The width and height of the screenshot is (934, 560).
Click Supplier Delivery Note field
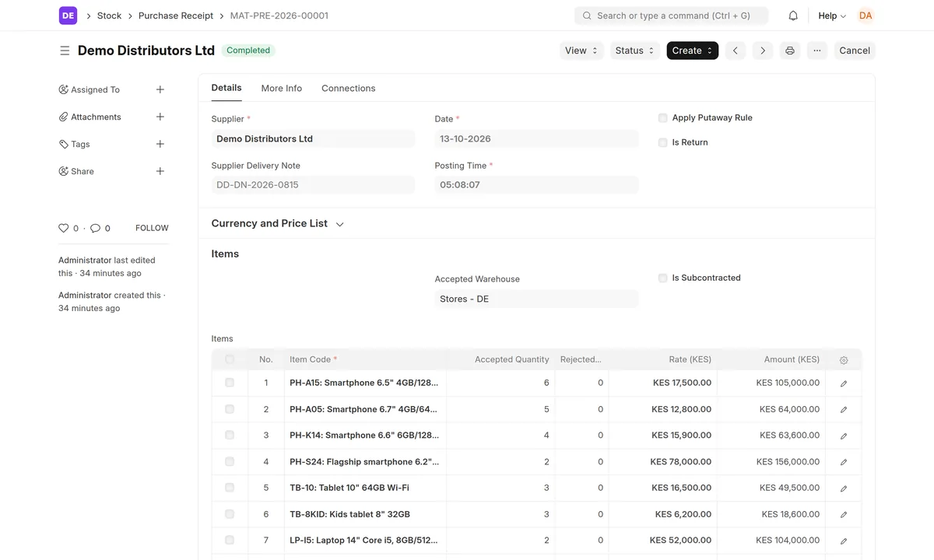point(313,185)
